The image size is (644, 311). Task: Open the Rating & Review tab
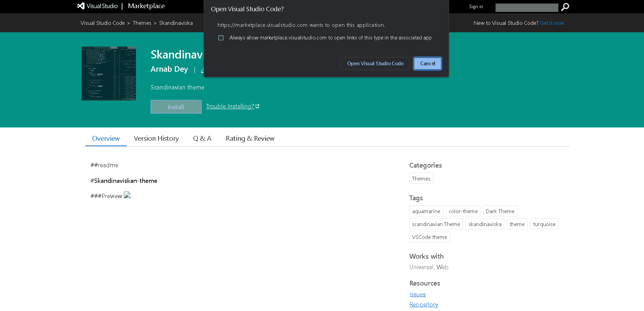coord(250,138)
